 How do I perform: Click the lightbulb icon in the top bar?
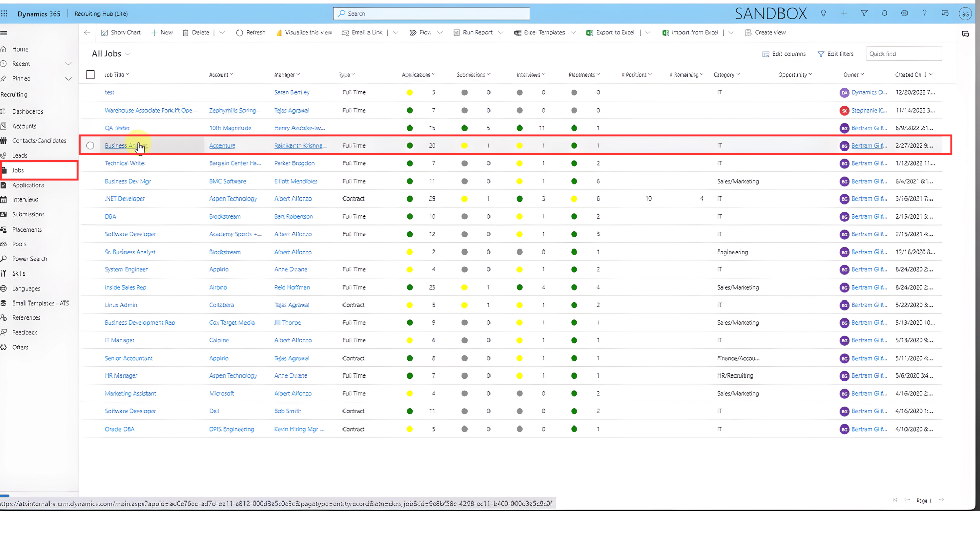click(823, 13)
